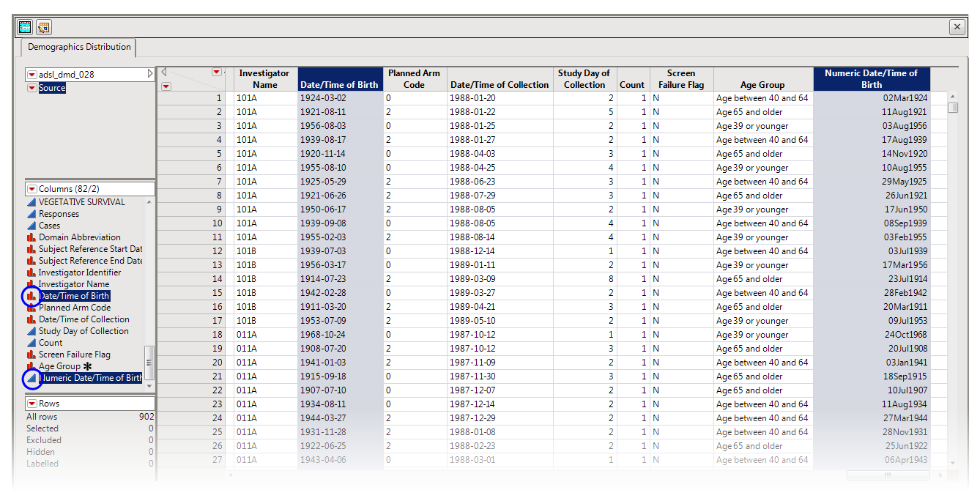Click the asterisk icon beside Age Group

tap(88, 366)
